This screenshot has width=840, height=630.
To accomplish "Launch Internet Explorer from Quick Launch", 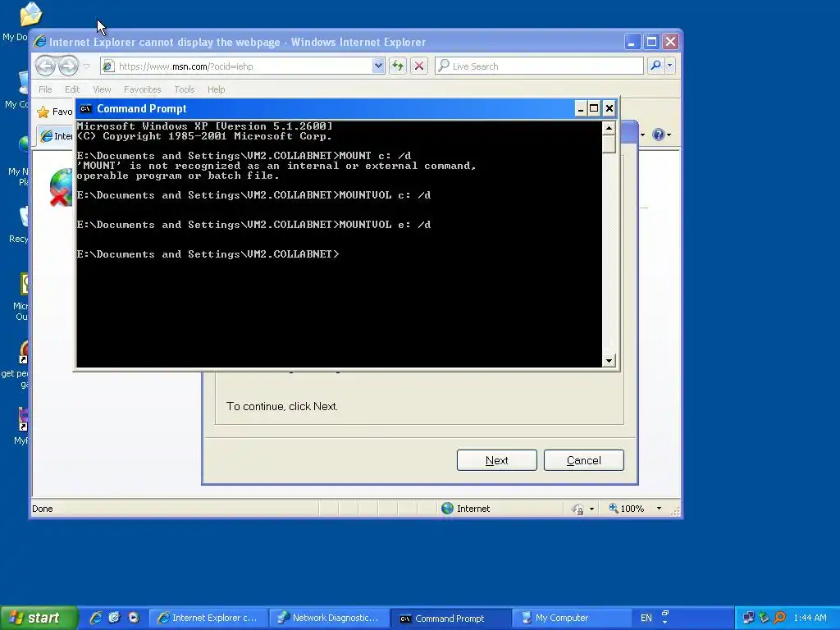I will [x=96, y=618].
